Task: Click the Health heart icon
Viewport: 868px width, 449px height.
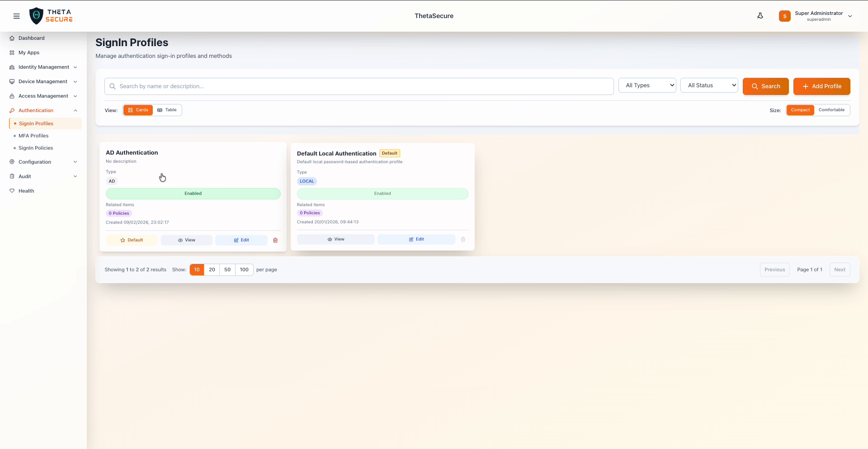Action: 12,190
